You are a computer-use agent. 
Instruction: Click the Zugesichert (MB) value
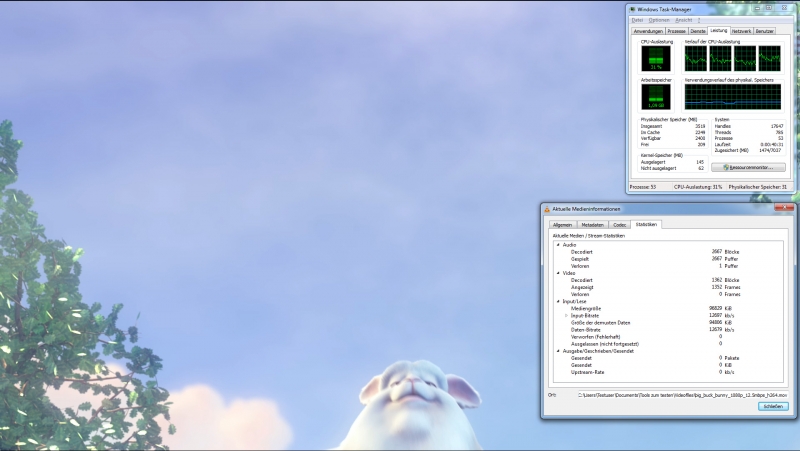pos(770,151)
